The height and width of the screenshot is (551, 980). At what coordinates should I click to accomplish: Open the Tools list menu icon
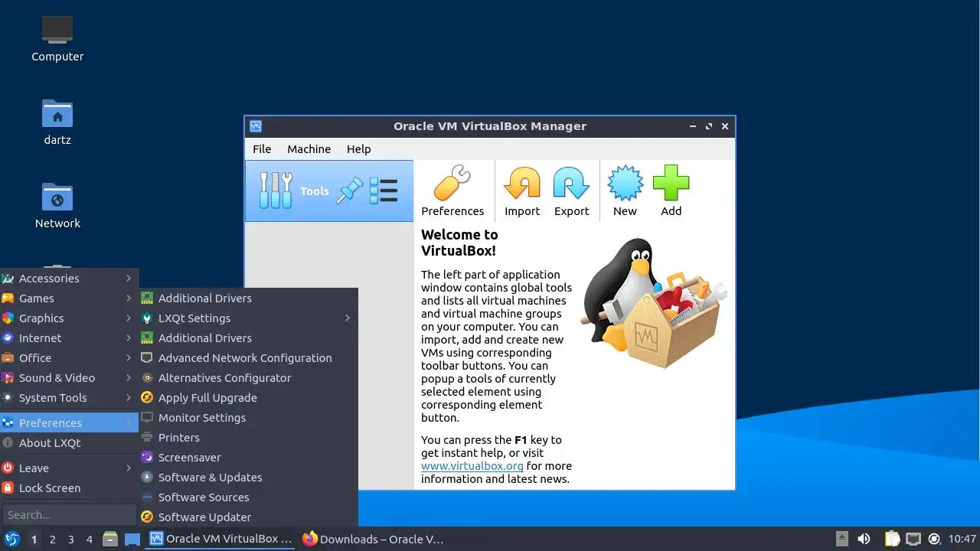pos(384,191)
